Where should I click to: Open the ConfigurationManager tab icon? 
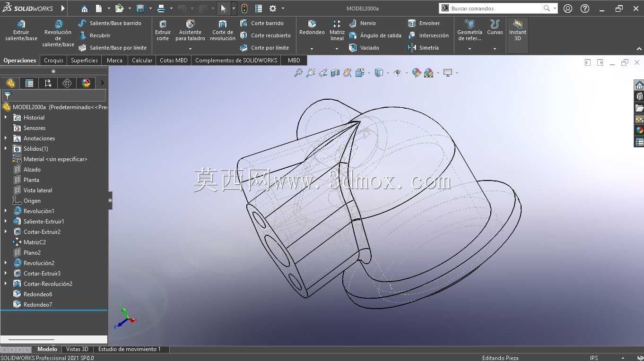[48, 83]
